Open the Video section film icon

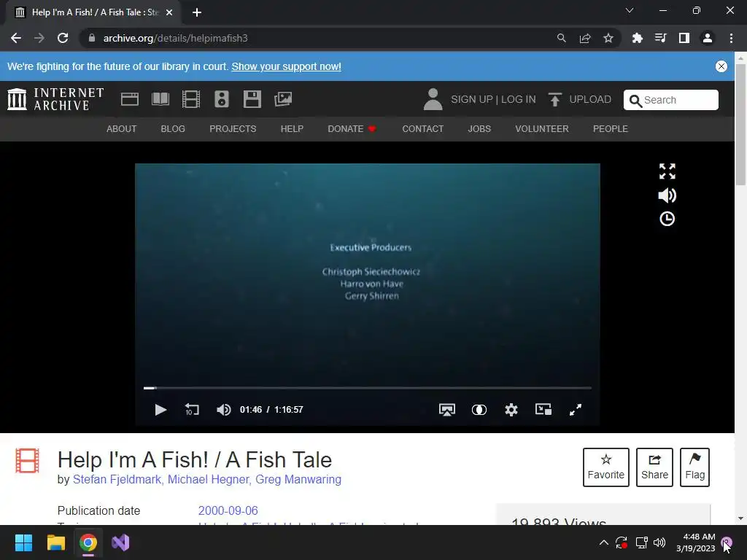click(x=191, y=99)
